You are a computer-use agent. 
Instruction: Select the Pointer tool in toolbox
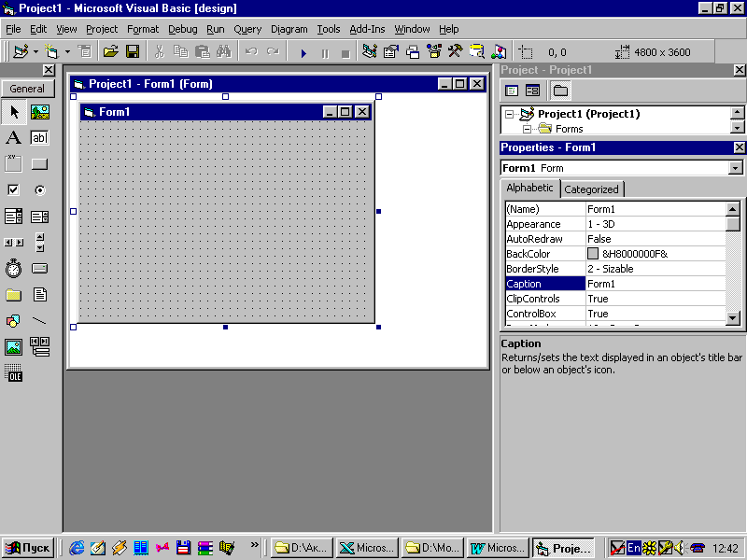(x=14, y=112)
